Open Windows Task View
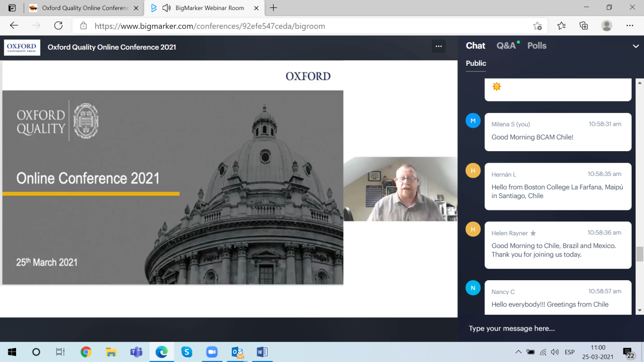This screenshot has width=644, height=362. click(60, 352)
